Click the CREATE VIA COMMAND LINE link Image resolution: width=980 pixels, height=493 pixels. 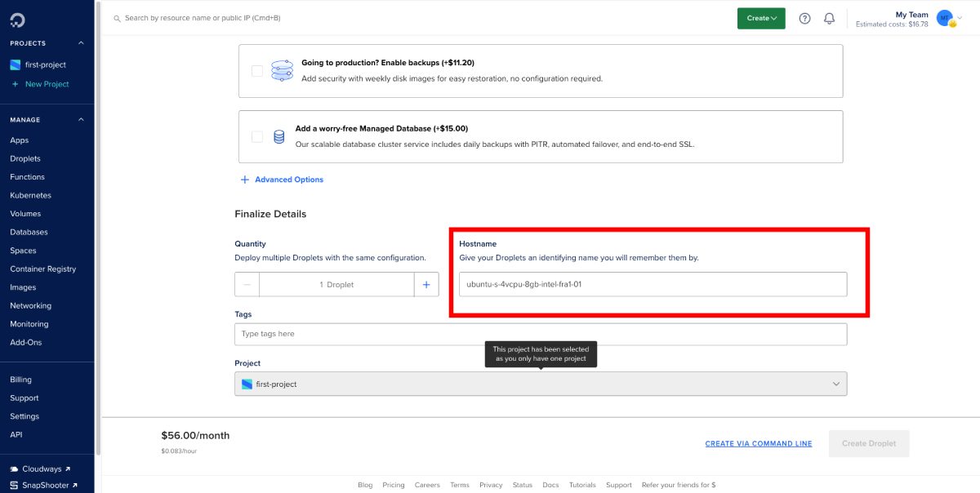point(758,443)
